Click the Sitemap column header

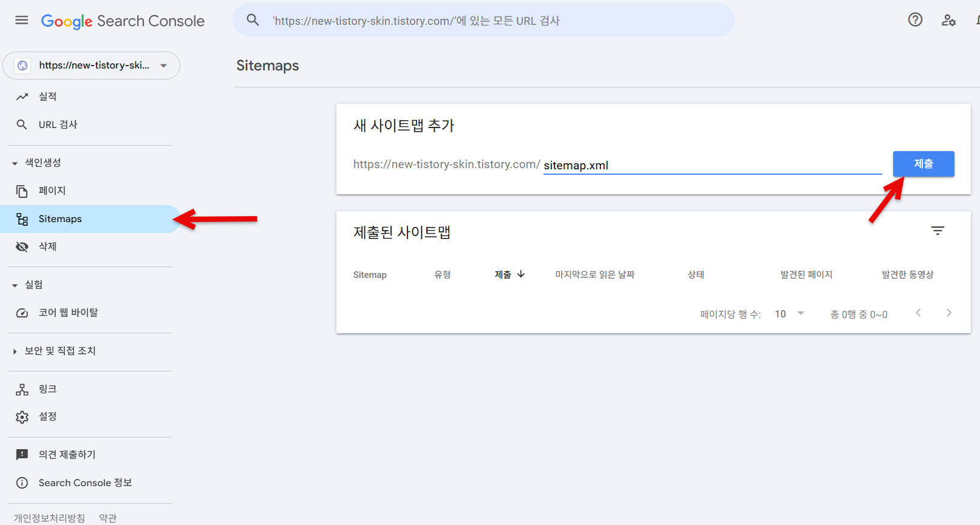pyautogui.click(x=370, y=275)
